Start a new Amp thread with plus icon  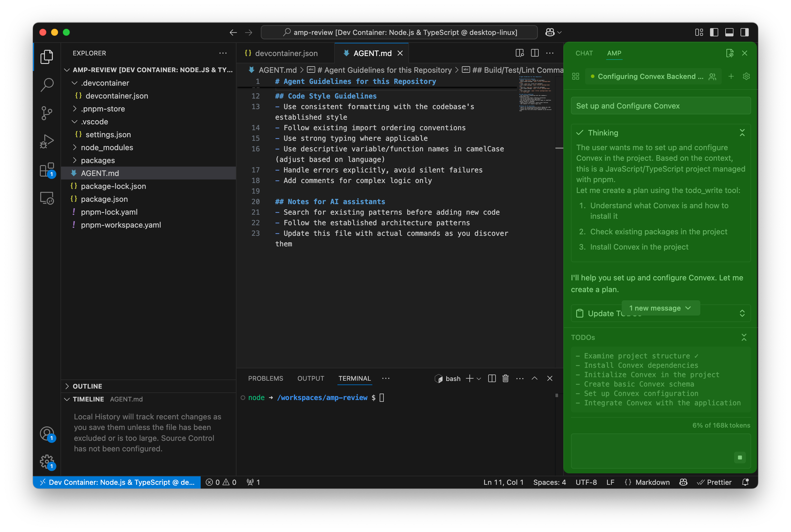pyautogui.click(x=731, y=76)
